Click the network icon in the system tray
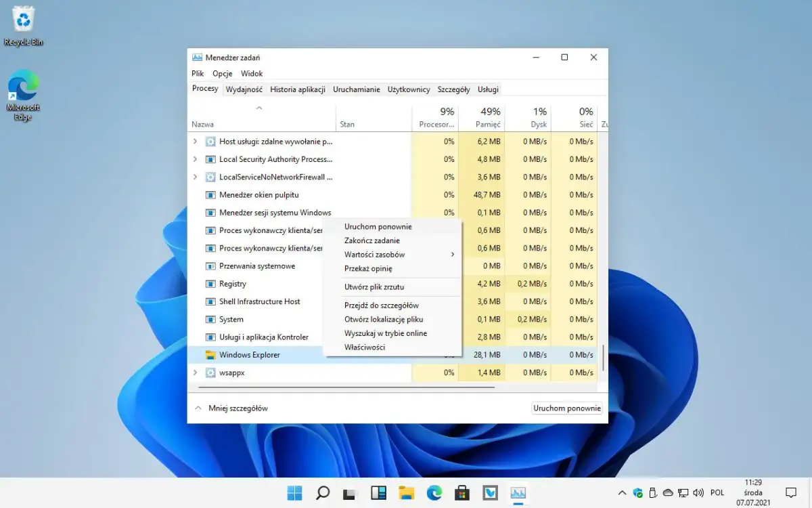 coord(682,492)
